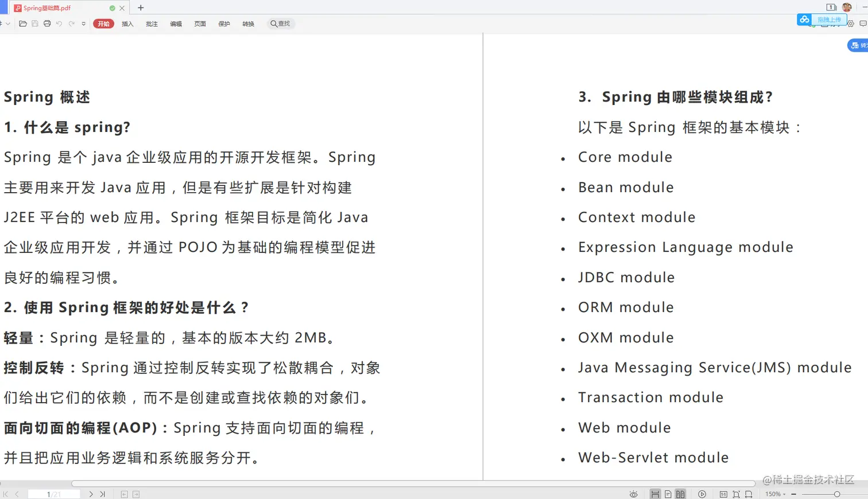Toggle continuous scrolling view mode
The height and width of the screenshot is (499, 868).
tap(655, 494)
